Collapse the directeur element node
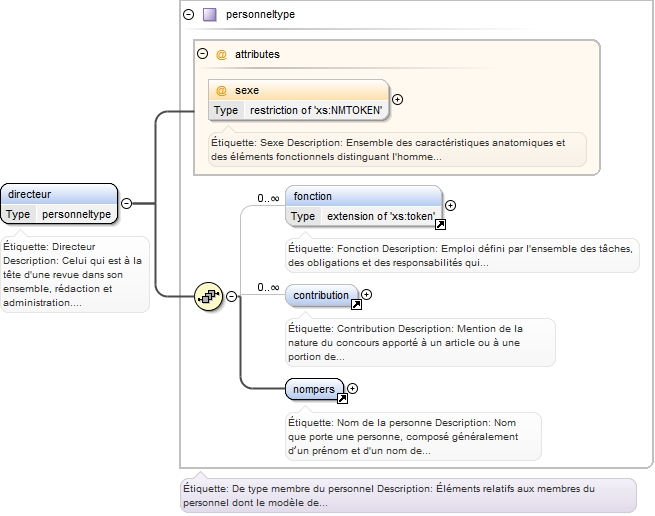This screenshot has height=516, width=655. tap(127, 203)
